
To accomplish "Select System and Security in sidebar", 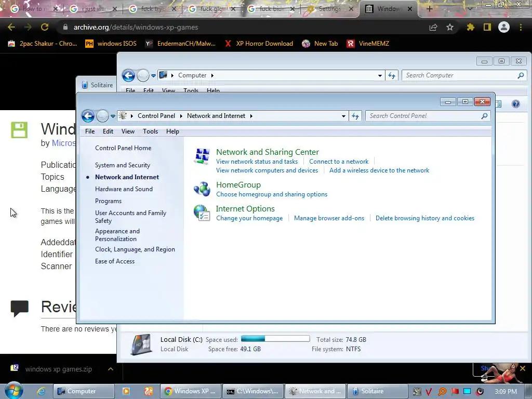I will coord(123,165).
